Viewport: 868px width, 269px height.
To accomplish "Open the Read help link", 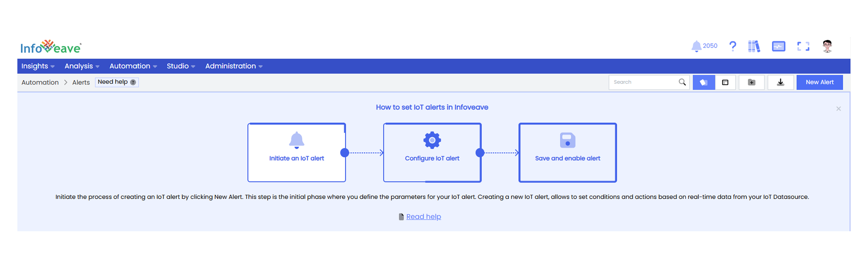I will [x=423, y=217].
